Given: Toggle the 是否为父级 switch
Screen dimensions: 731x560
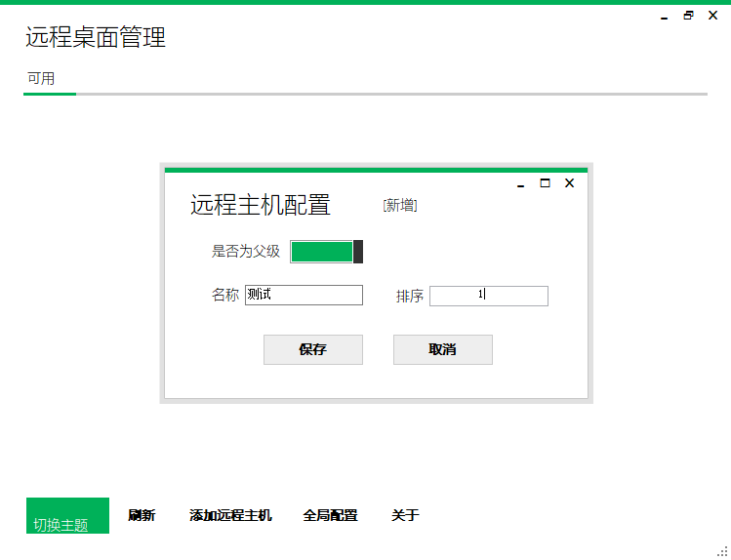Looking at the screenshot, I should [x=326, y=252].
